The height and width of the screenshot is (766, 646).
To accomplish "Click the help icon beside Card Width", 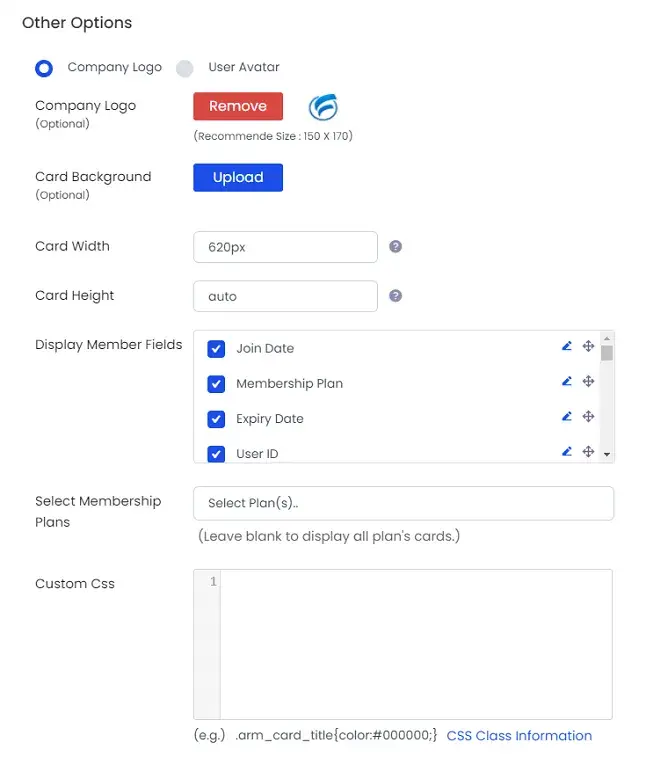I will [395, 246].
